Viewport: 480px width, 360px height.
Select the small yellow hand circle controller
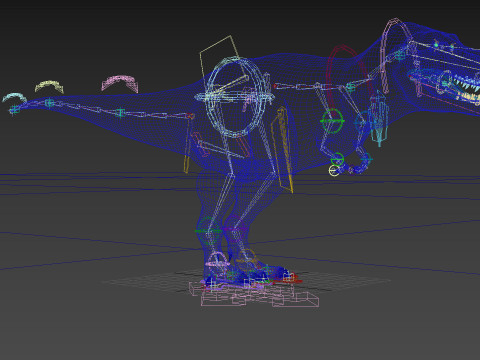(x=334, y=171)
